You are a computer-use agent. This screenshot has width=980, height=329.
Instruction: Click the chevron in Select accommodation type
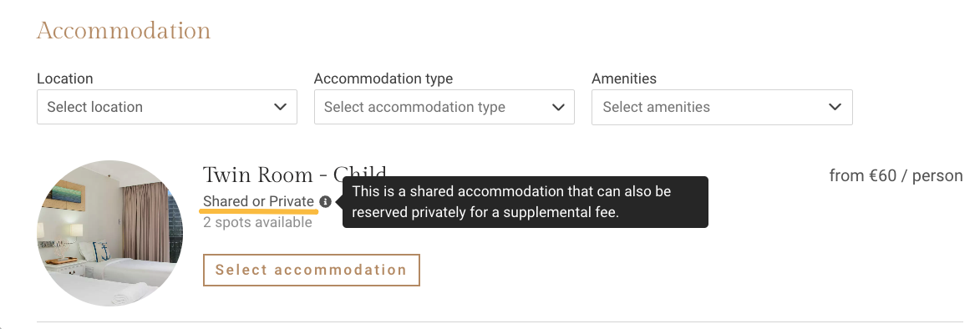[x=558, y=107]
